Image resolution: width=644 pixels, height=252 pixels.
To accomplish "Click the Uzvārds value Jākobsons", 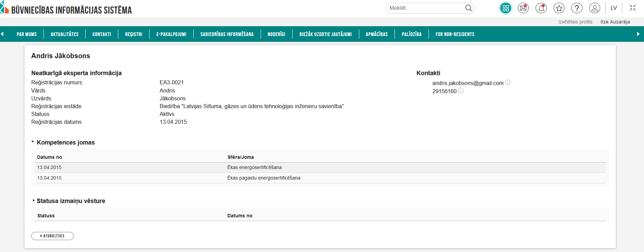I will 173,98.
